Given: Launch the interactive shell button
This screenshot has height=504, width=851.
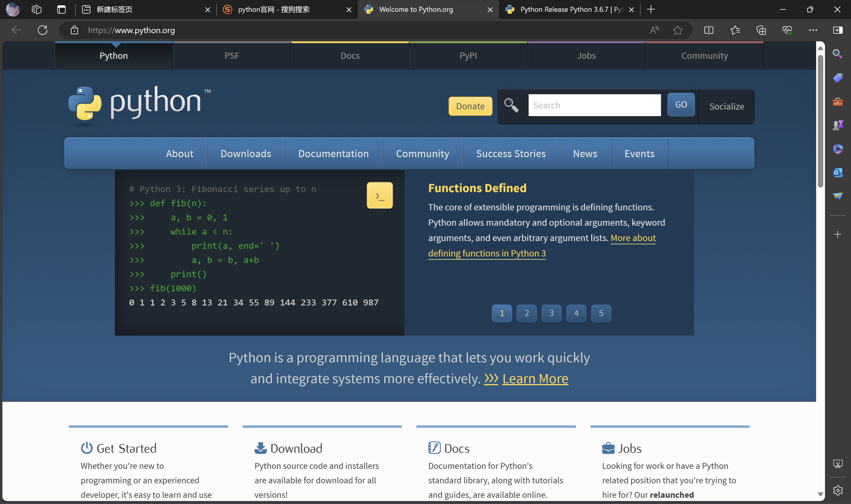Looking at the screenshot, I should pos(379,195).
